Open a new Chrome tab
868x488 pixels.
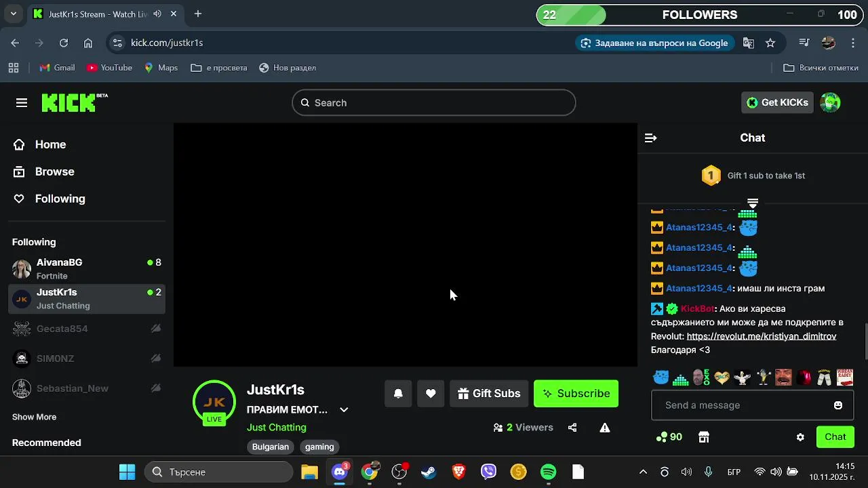tap(198, 14)
